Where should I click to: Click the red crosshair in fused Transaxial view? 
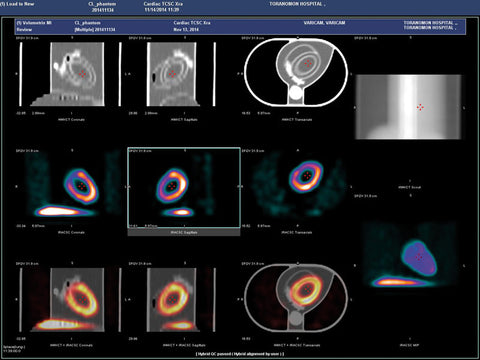tap(307, 290)
